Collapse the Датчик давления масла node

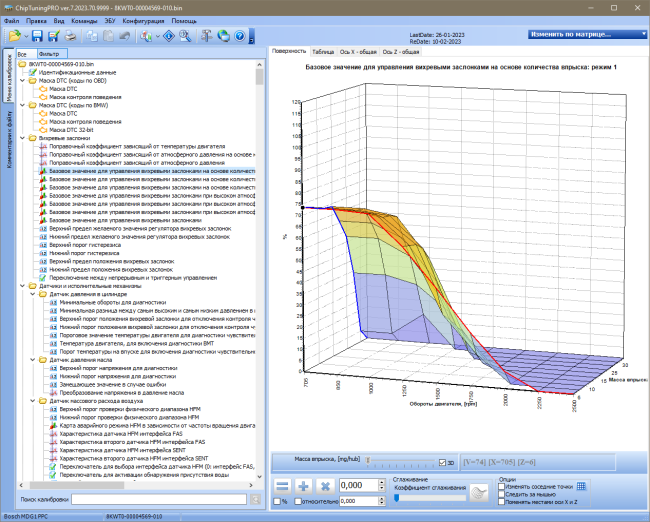[x=33, y=360]
